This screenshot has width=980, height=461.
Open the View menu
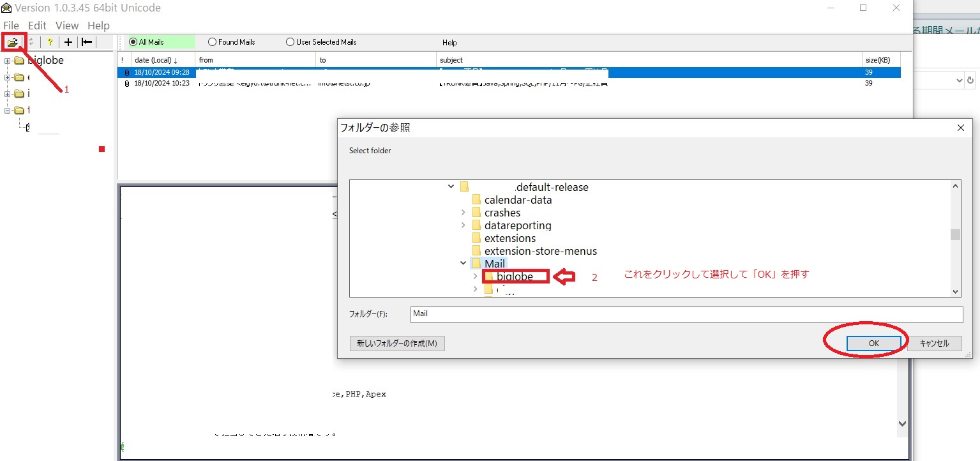66,26
